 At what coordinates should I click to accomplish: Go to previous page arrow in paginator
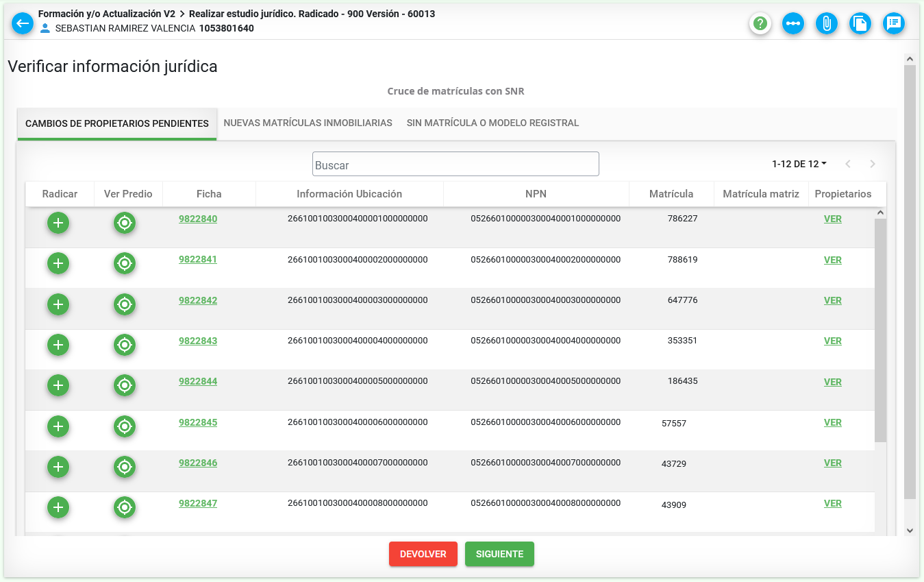(848, 164)
